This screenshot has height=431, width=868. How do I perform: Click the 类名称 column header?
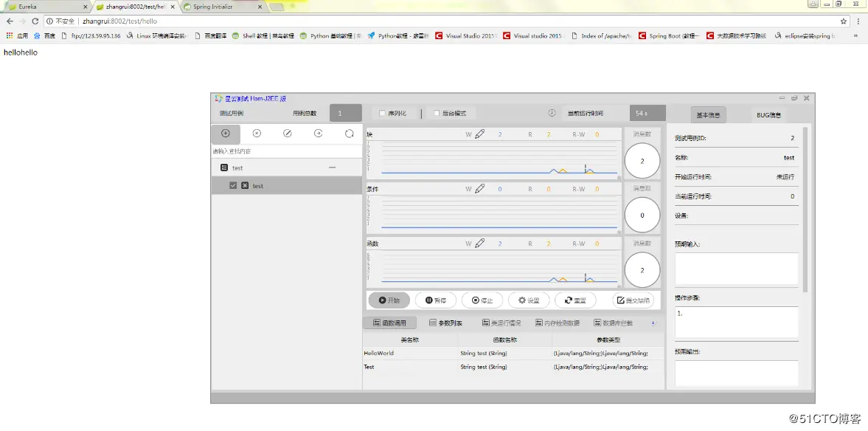click(410, 339)
